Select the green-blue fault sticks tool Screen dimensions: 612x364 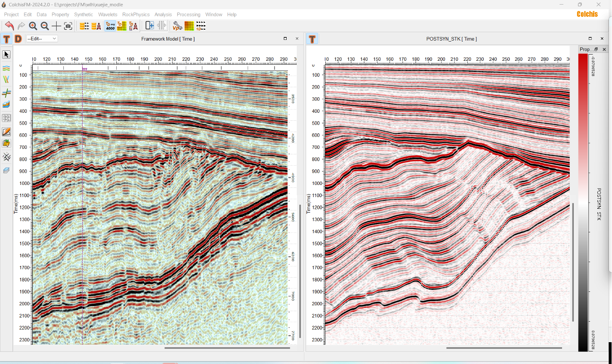(6, 79)
